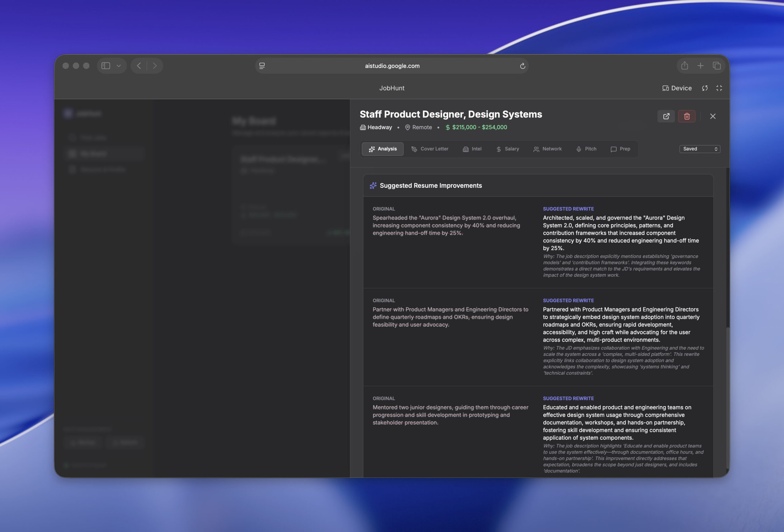Click the panel's vertical scrollbar
Image resolution: width=784 pixels, height=532 pixels.
[728, 398]
